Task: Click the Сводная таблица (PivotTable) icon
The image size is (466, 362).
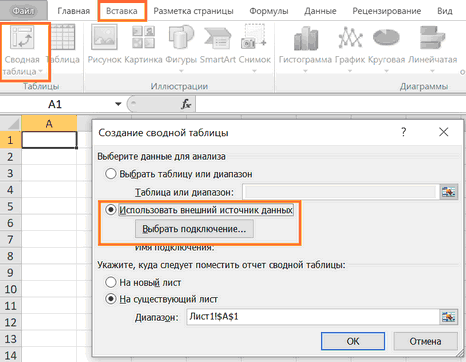Action: (x=22, y=38)
